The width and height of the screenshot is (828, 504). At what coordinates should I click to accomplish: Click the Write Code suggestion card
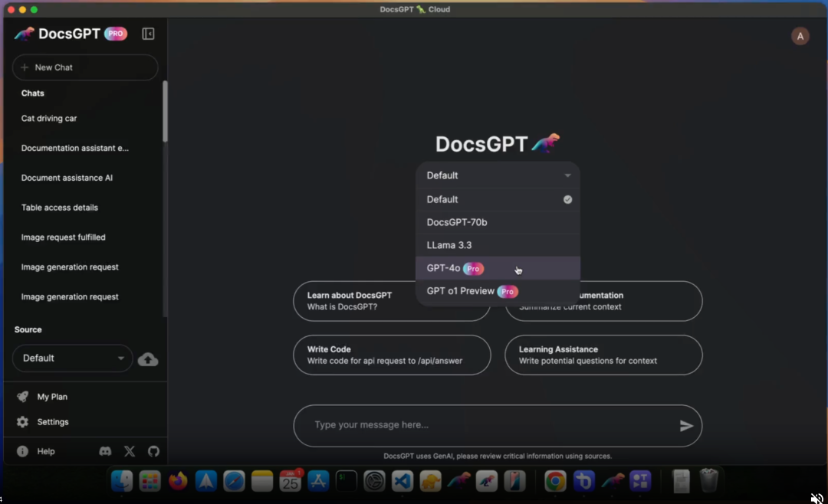click(x=392, y=355)
